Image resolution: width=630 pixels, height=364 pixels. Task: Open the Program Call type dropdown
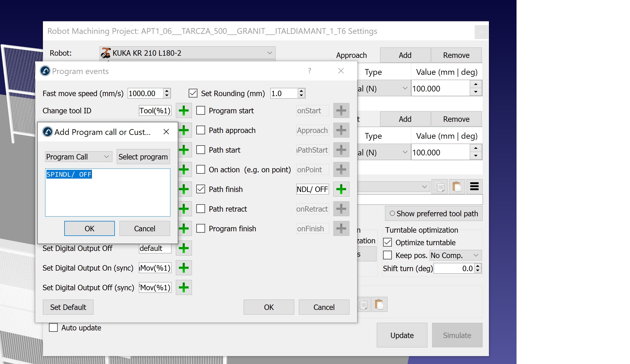click(78, 157)
